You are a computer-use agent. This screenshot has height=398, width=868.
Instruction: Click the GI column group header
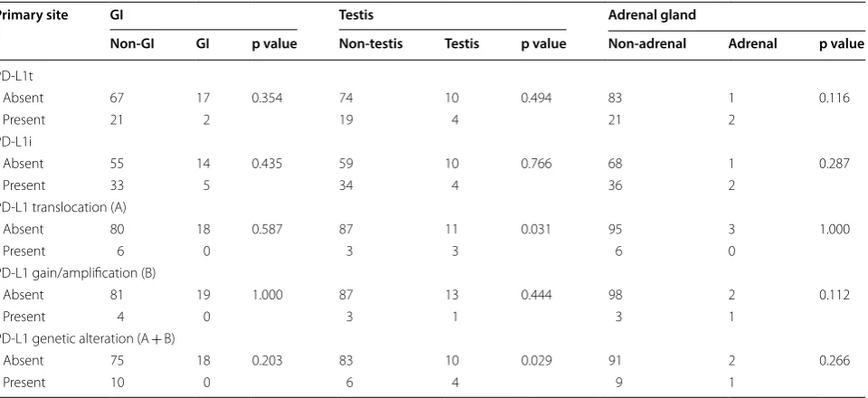[x=116, y=15]
